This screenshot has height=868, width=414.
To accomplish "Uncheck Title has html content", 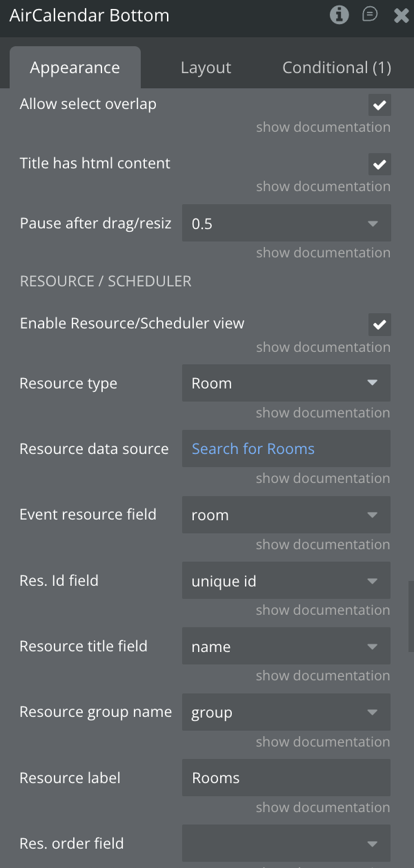I will (379, 165).
